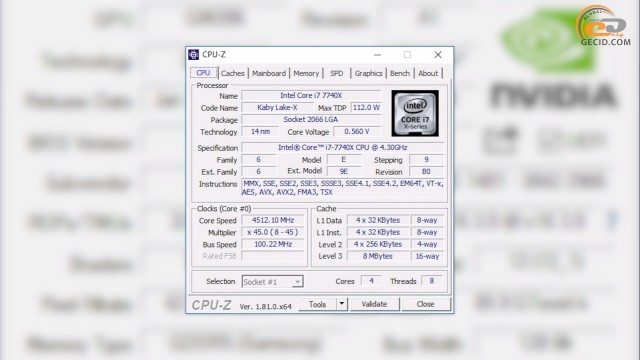Click the Instructions list field
The height and width of the screenshot is (360, 640).
342,188
